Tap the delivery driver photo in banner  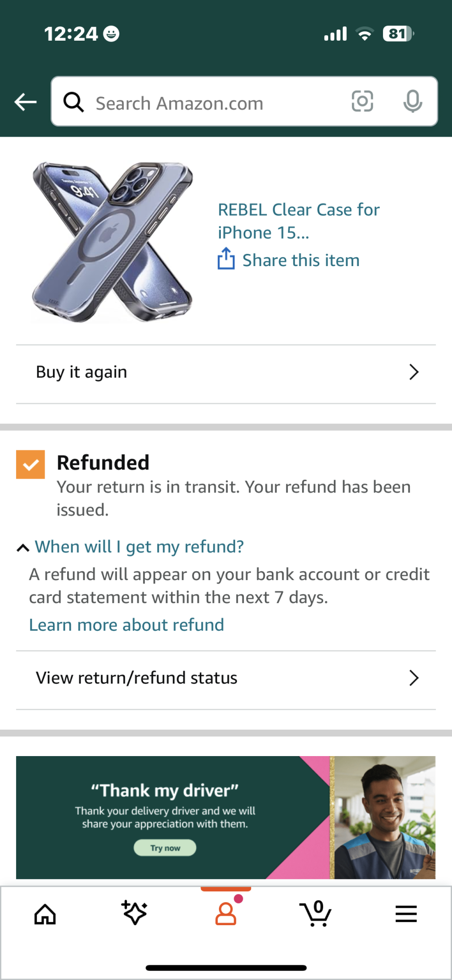point(384,817)
